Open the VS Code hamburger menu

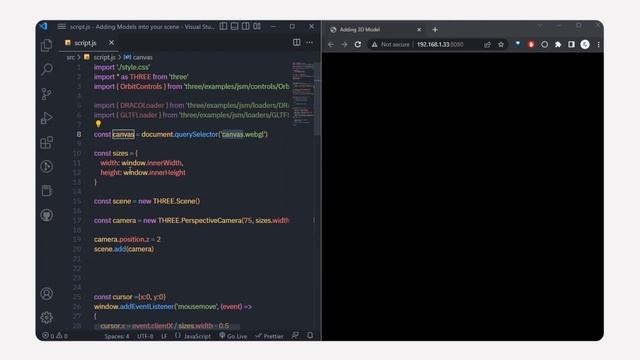(61, 27)
